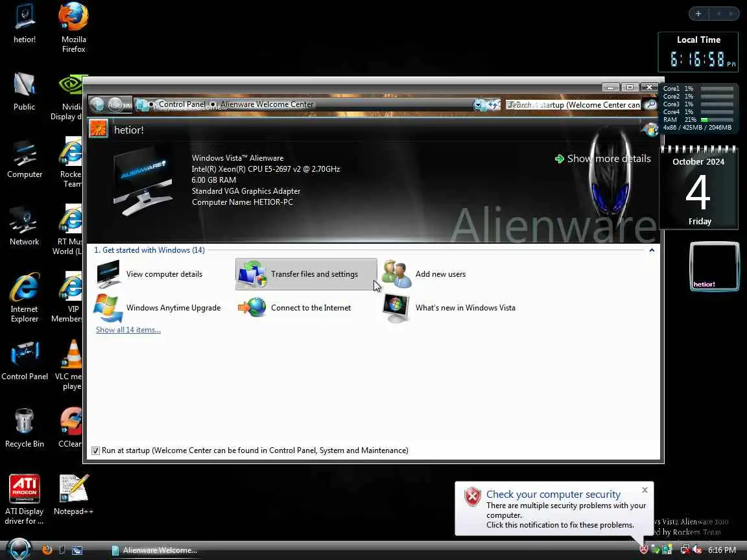Open the Public folder desktop icon
The width and height of the screenshot is (747, 560).
point(24,91)
